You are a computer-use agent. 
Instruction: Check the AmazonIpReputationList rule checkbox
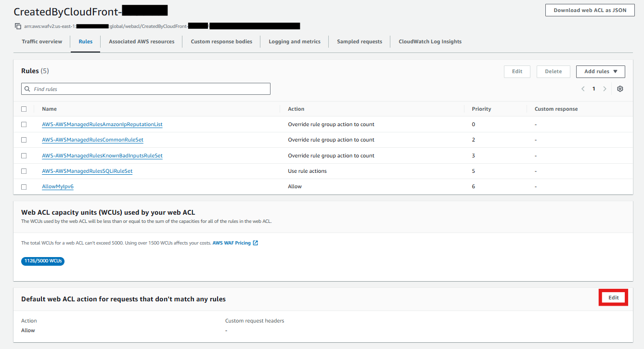pyautogui.click(x=24, y=124)
